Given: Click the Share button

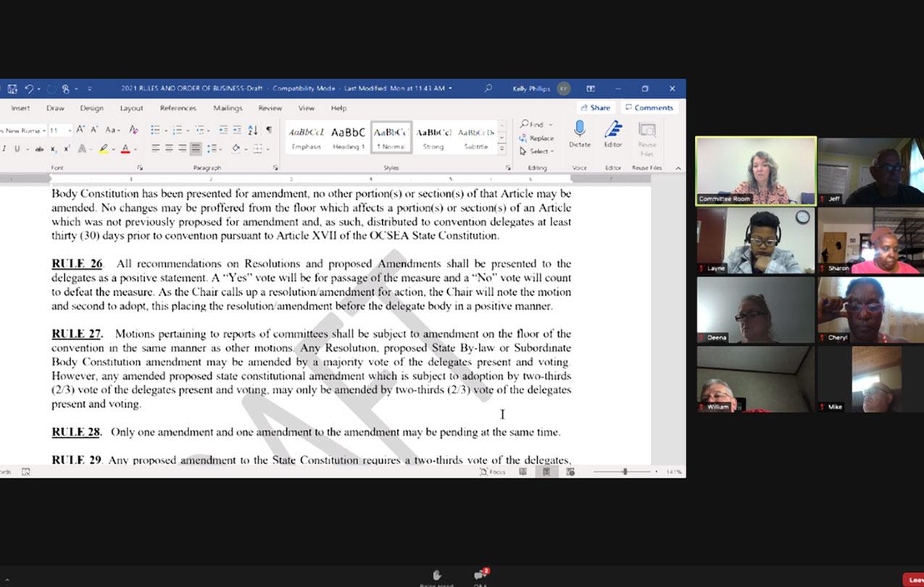Looking at the screenshot, I should (x=596, y=107).
